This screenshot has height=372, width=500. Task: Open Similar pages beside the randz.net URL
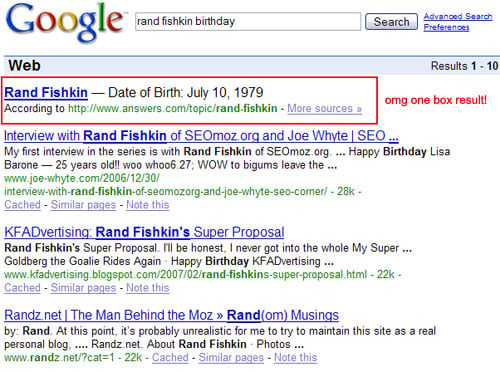231,357
